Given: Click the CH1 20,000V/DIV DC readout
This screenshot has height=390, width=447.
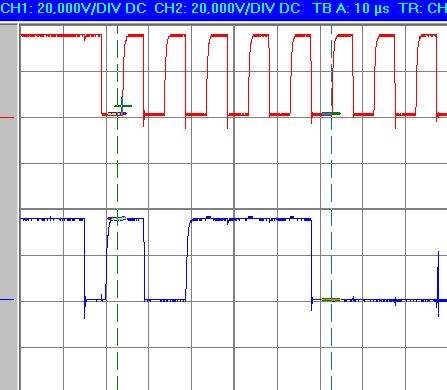Looking at the screenshot, I should (73, 8).
